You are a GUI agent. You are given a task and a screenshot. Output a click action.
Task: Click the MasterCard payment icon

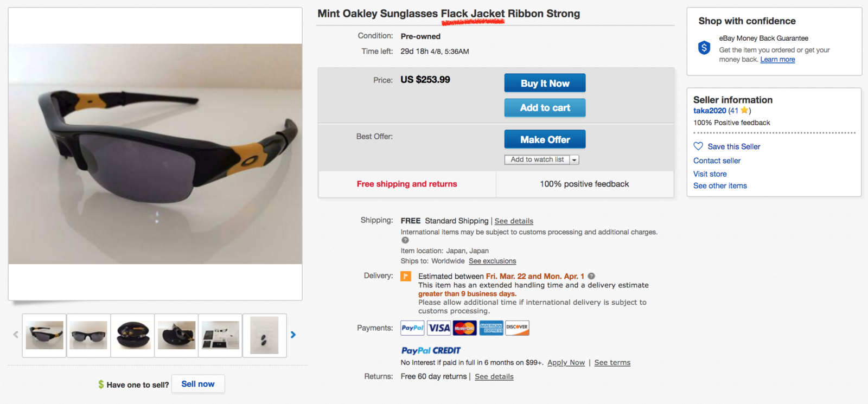click(465, 328)
